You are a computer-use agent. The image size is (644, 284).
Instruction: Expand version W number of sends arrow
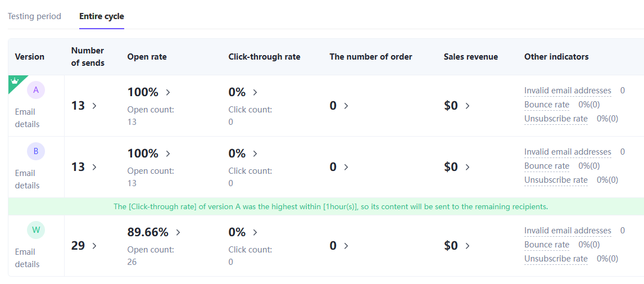(x=94, y=246)
